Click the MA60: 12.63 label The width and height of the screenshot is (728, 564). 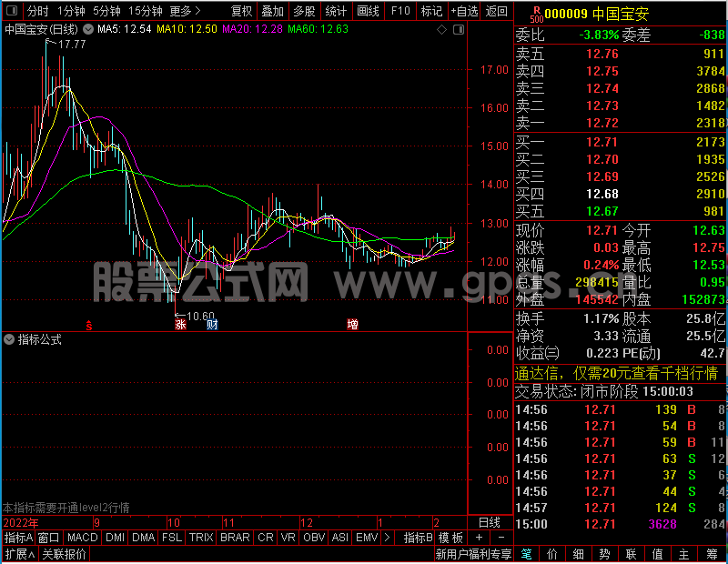(x=318, y=29)
